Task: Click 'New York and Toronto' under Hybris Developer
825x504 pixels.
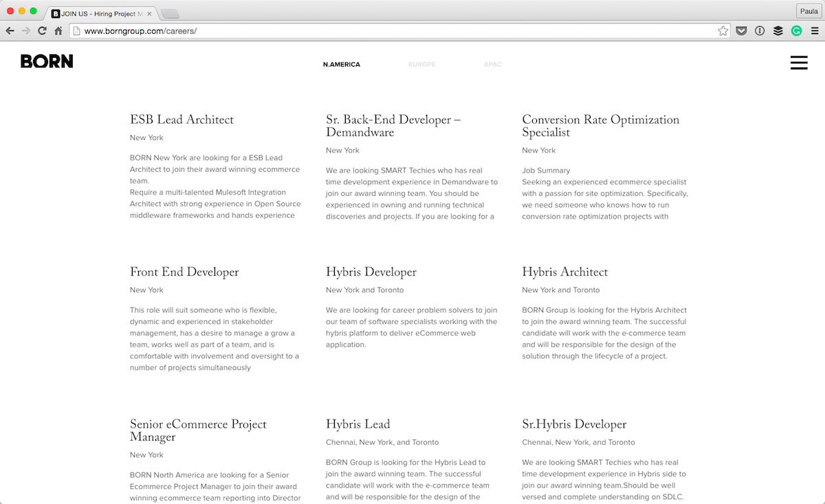Action: [x=365, y=290]
